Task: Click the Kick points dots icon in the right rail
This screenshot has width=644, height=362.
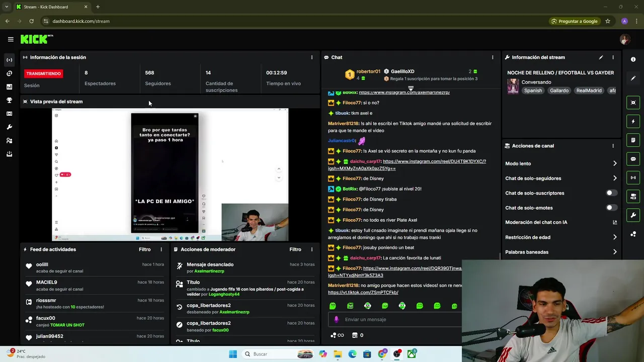Action: coord(633,234)
